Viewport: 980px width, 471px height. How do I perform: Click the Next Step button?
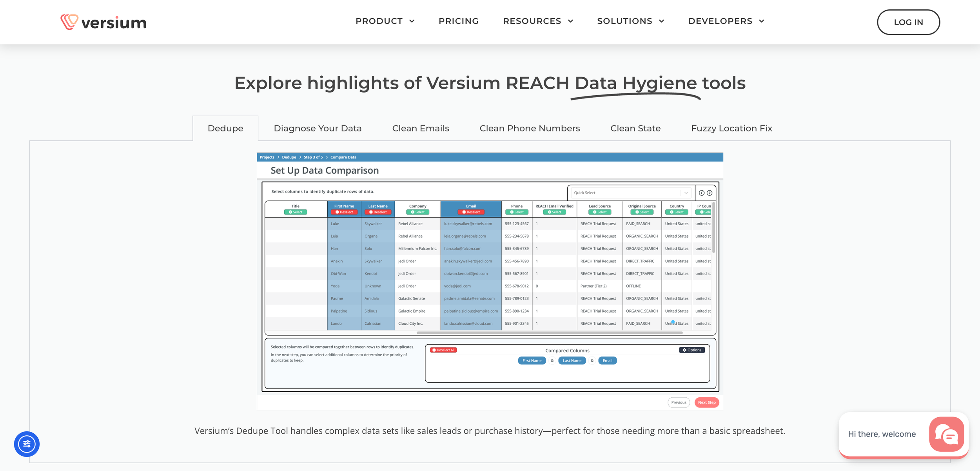tap(706, 402)
